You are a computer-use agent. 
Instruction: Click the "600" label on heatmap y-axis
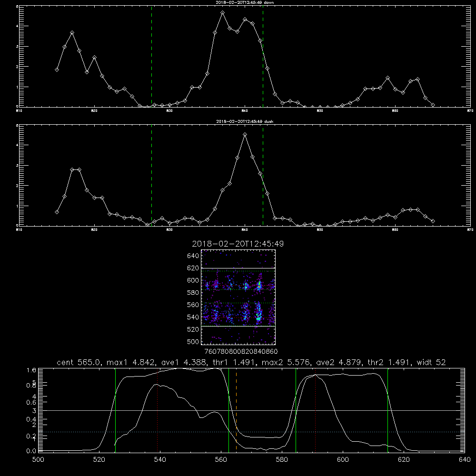pyautogui.click(x=193, y=280)
